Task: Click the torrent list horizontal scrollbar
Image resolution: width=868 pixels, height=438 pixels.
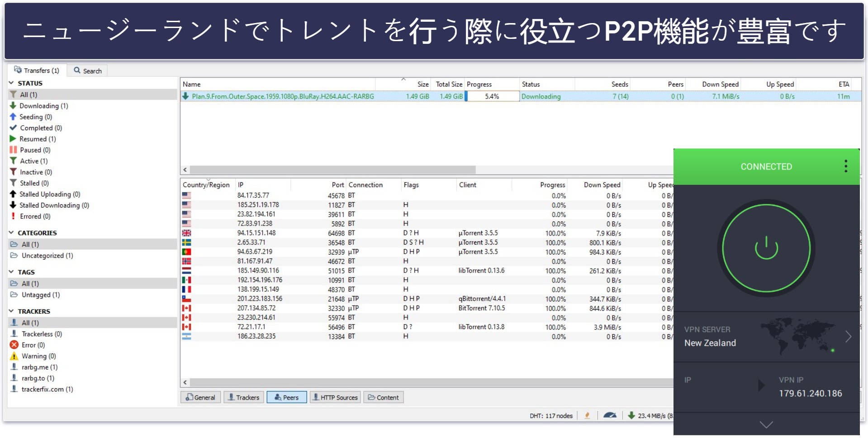Action: [332, 170]
